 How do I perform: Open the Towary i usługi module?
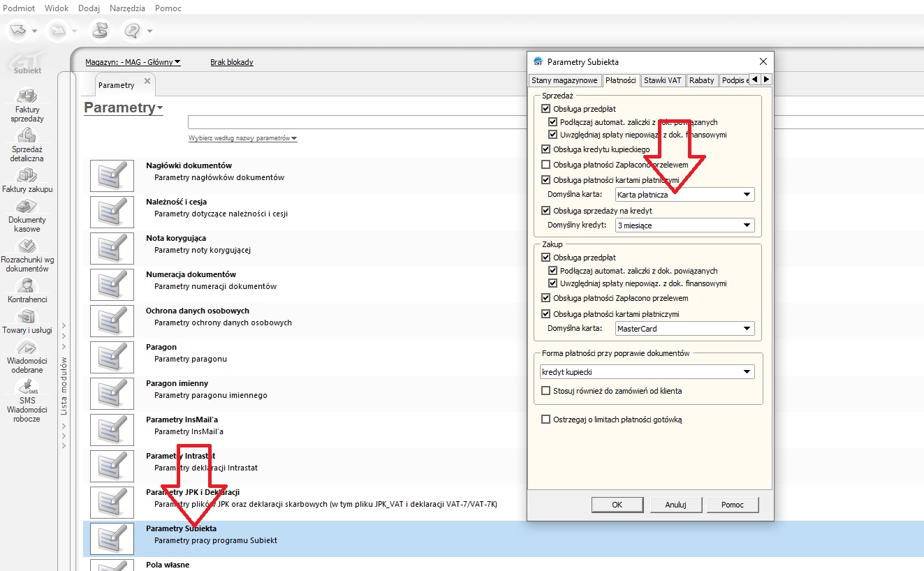pyautogui.click(x=27, y=320)
